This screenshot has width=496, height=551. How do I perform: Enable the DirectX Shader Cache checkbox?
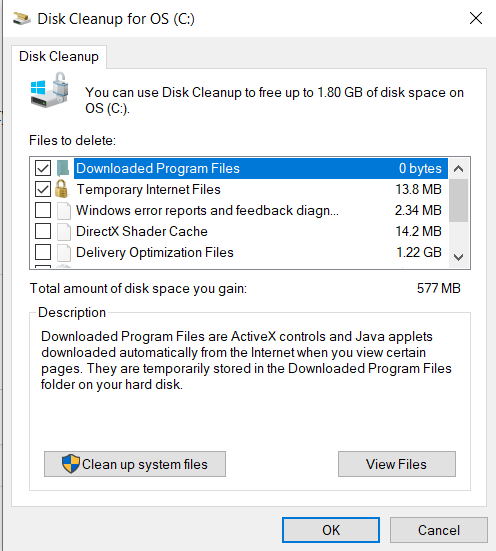[43, 232]
